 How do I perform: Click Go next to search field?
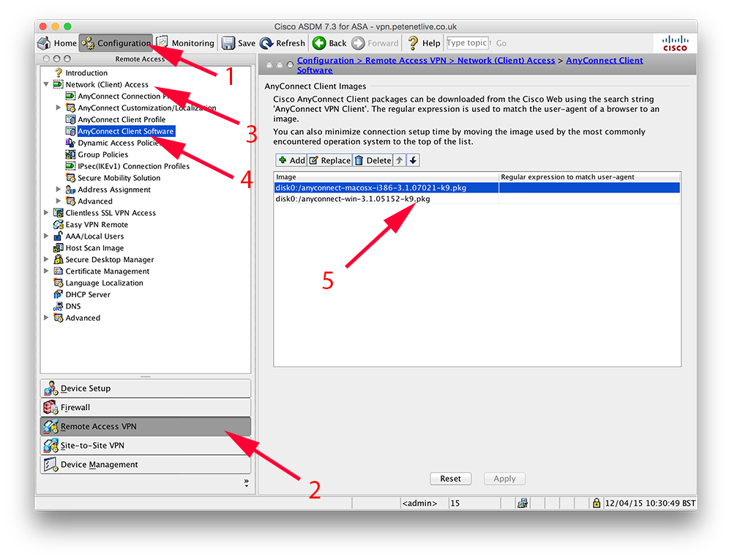(501, 43)
